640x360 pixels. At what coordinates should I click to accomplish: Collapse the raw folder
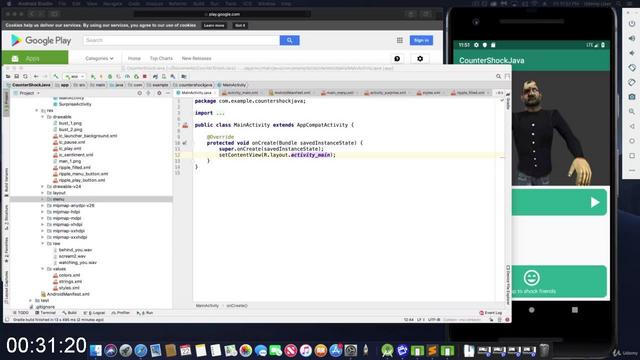(42, 243)
